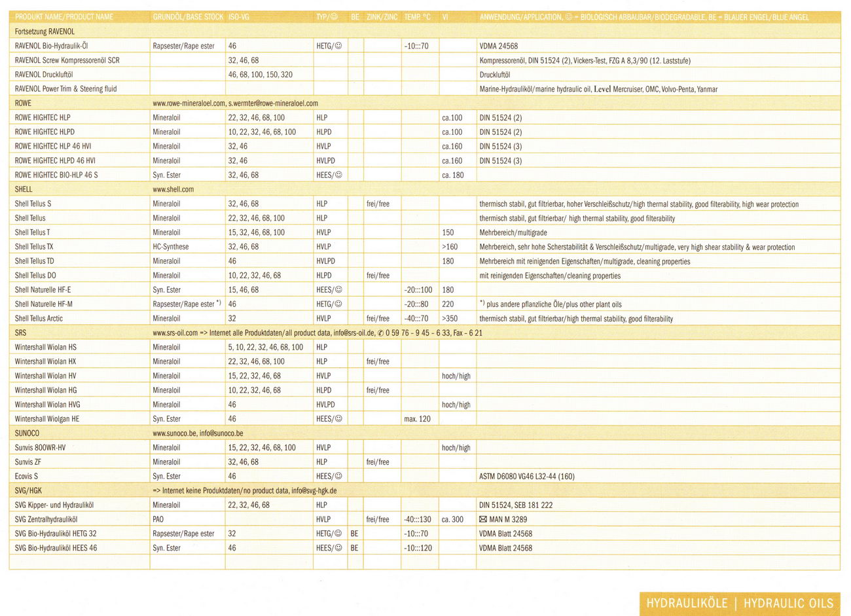
Task: Select the RAVENOL Screw Kompressorenöl SCR row name
Action: click(x=67, y=60)
